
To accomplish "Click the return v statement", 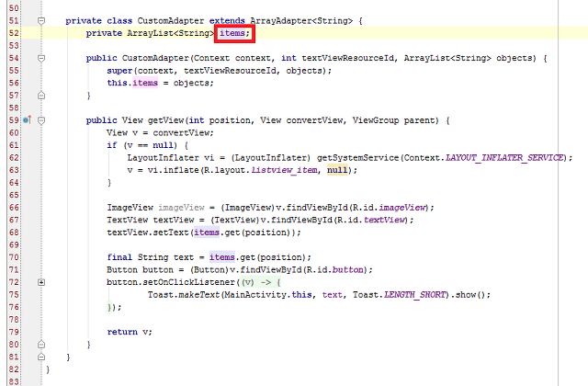I will pos(130,332).
